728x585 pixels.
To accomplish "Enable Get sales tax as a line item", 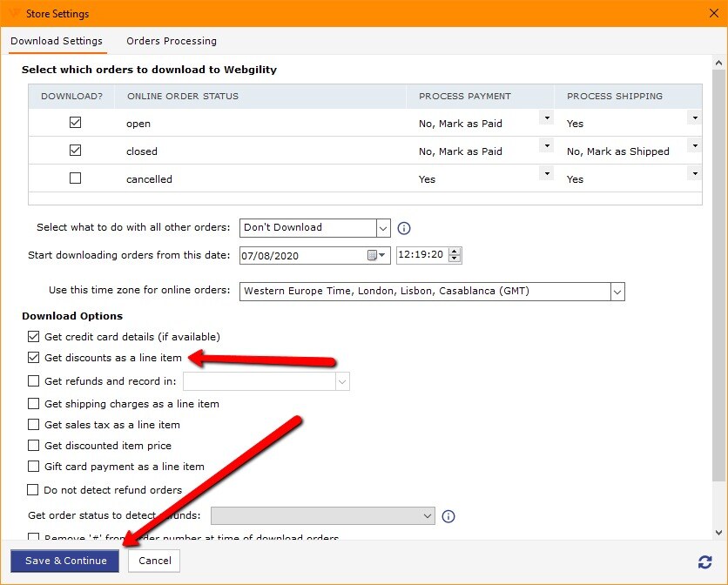I will tap(33, 424).
